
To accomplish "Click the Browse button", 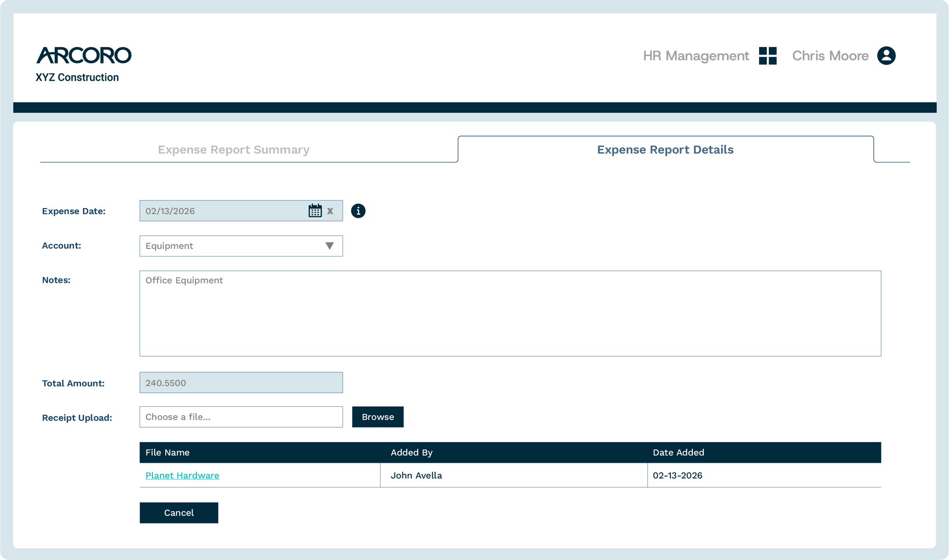I will pos(378,417).
